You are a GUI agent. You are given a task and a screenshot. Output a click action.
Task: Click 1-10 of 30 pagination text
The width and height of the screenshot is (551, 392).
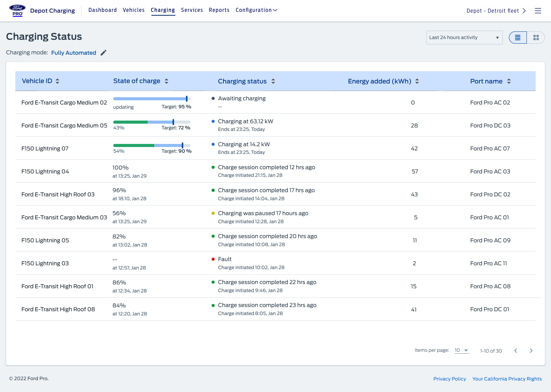point(491,351)
